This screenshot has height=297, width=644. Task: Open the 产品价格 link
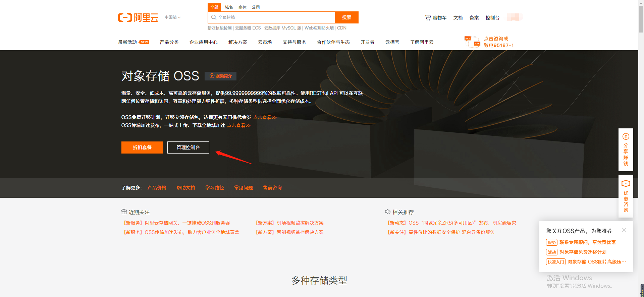coord(157,188)
